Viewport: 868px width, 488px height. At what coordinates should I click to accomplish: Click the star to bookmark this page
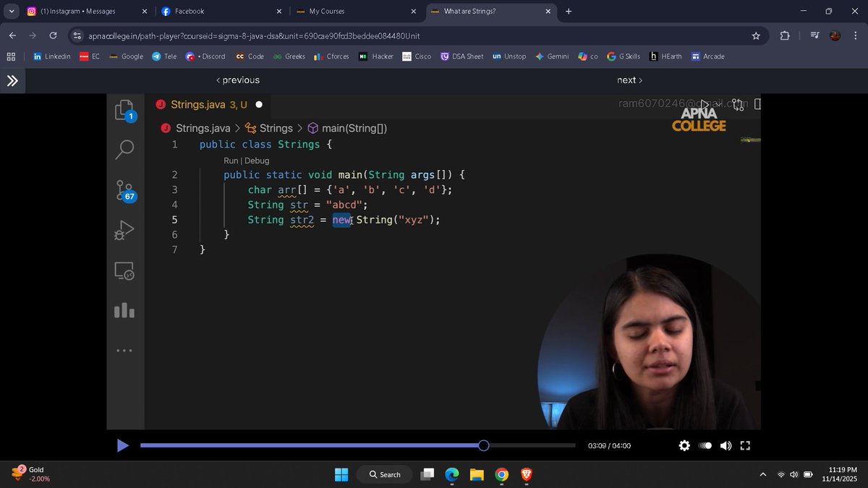coord(756,35)
